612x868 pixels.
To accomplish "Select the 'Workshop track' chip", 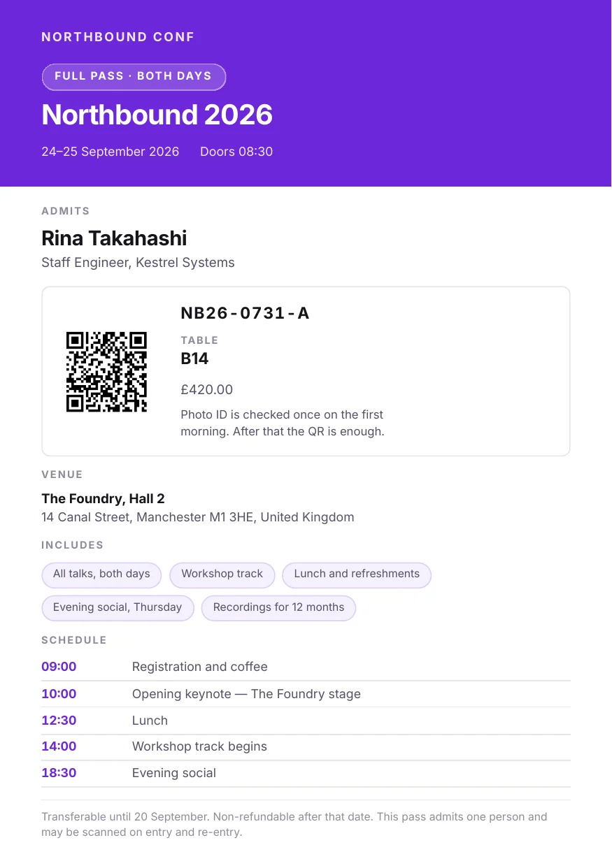I will [x=222, y=574].
